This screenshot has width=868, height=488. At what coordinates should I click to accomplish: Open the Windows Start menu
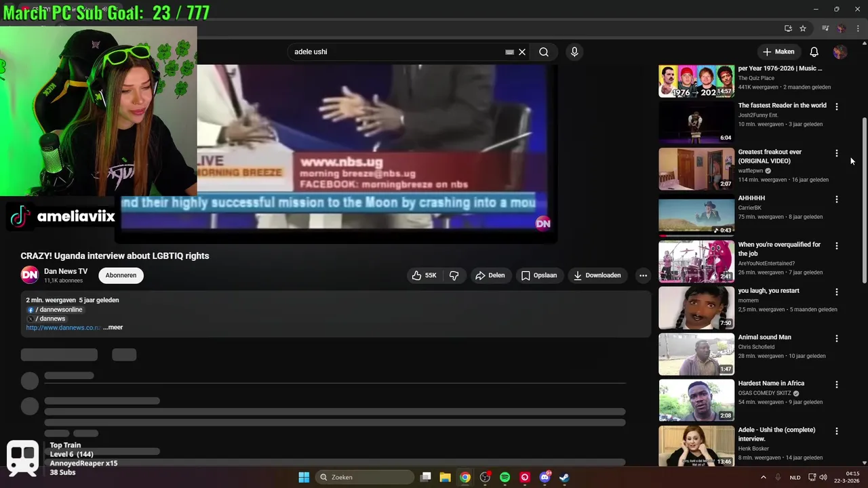[x=304, y=477]
